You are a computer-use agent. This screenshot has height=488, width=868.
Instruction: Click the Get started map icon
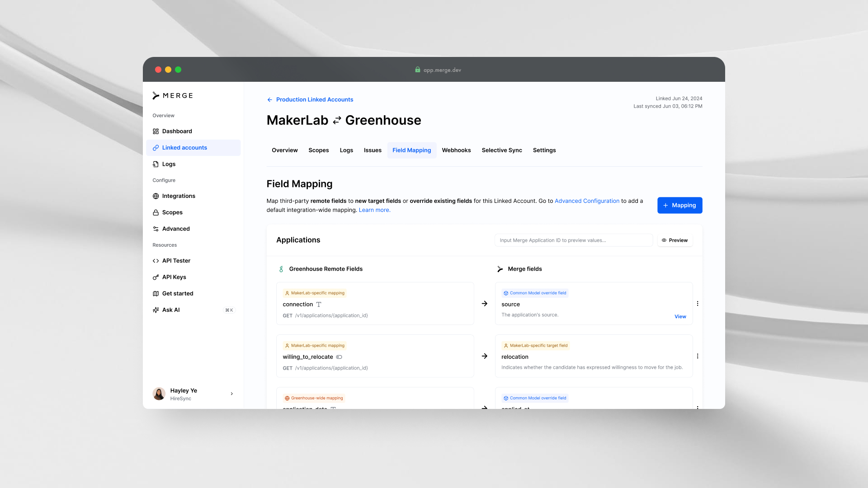point(156,294)
